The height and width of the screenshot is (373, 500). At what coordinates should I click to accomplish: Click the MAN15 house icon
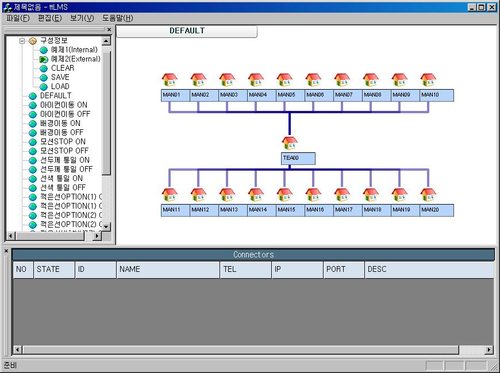284,195
